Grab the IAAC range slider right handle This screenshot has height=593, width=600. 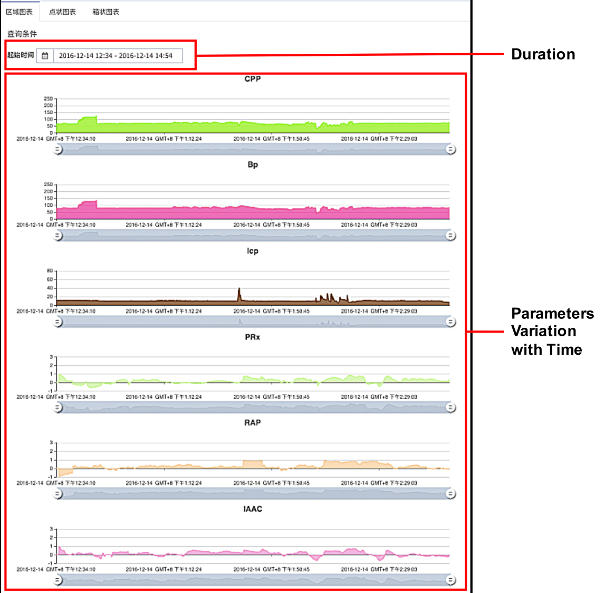[451, 580]
